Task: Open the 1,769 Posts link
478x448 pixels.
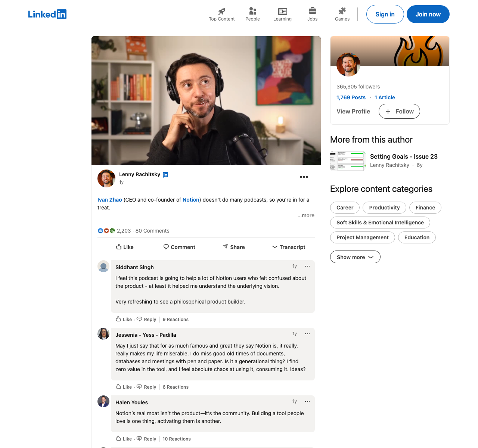Action: pos(351,97)
